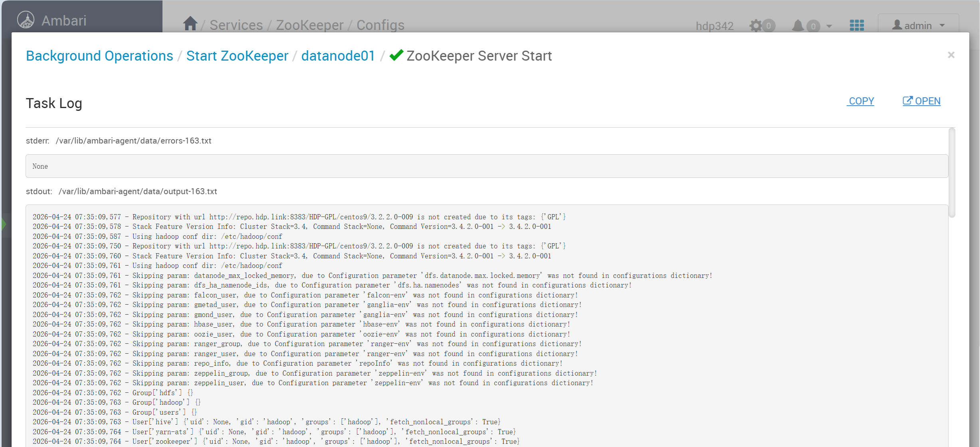Screen dimensions: 980x447
Task: Copy the task log with COPY
Action: (861, 101)
